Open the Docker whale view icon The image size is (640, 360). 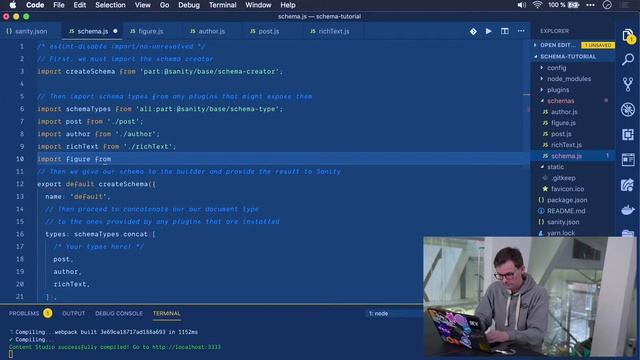[x=628, y=210]
